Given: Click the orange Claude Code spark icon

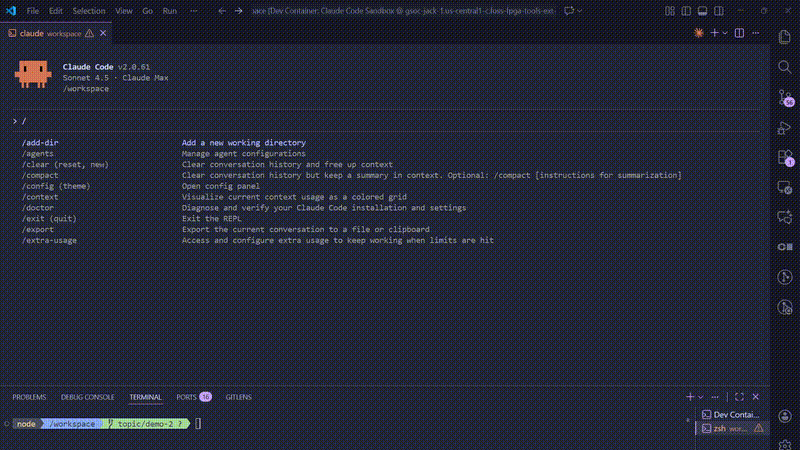Looking at the screenshot, I should [698, 33].
